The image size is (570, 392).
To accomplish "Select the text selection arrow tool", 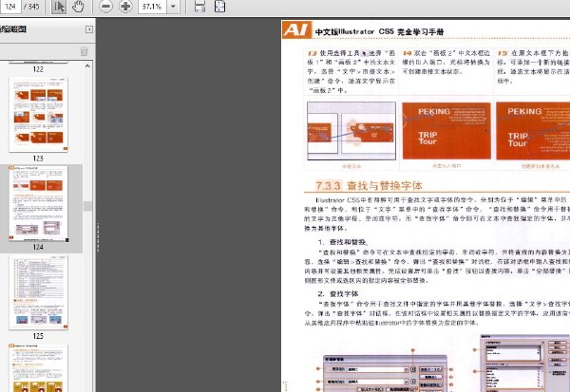I will click(59, 7).
